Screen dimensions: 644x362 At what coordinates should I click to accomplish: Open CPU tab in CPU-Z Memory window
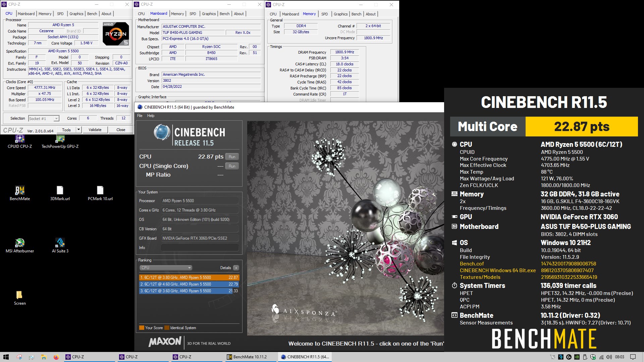[273, 14]
